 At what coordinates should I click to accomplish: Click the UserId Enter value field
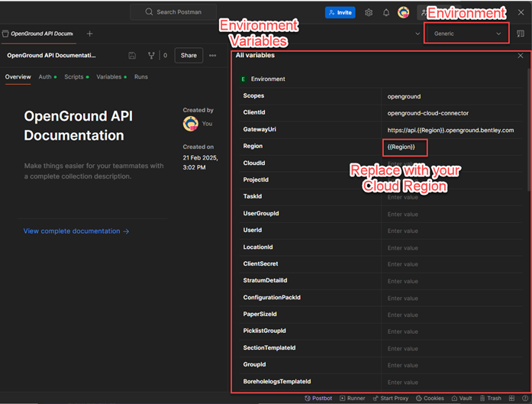pos(452,231)
